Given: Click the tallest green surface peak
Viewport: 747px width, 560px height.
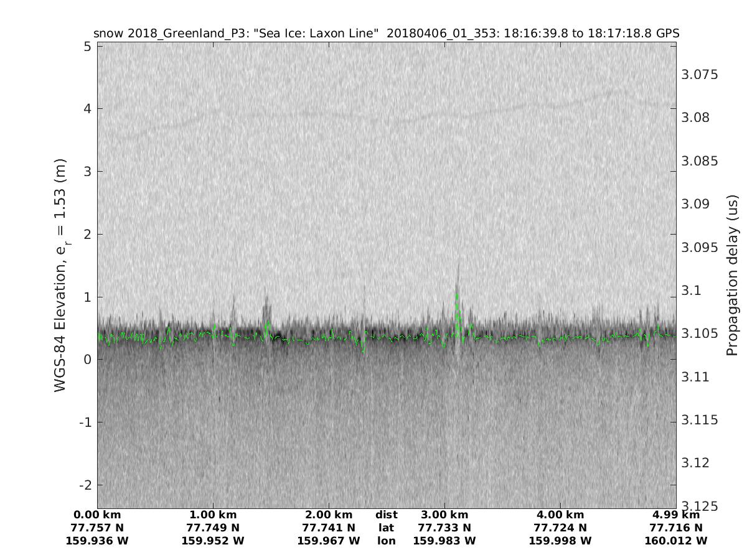Looking at the screenshot, I should 457,296.
